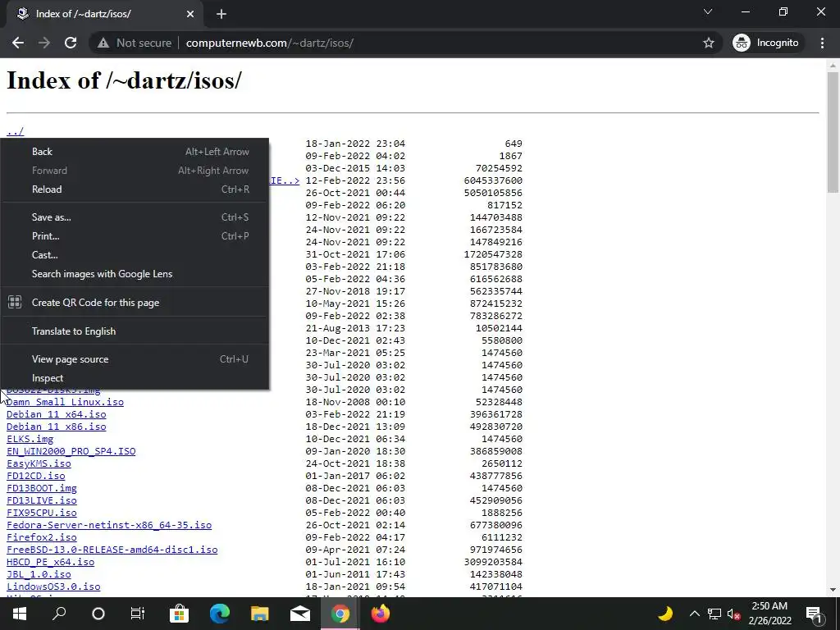Choose Reload in the context menu
840x630 pixels.
click(135, 189)
